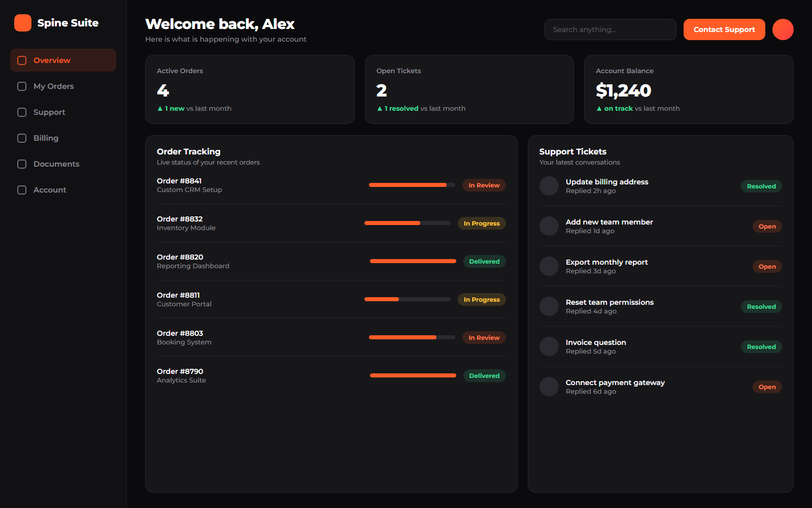Click avatar beside Export monthly report ticket
The width and height of the screenshot is (812, 508).
click(549, 266)
